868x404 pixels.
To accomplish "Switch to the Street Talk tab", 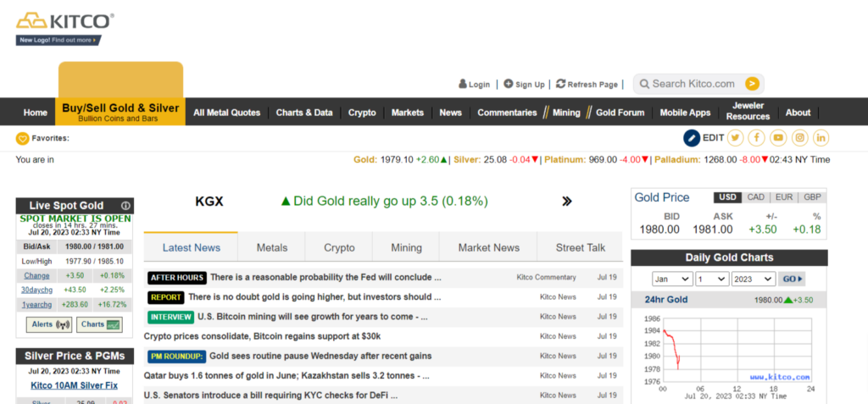I will (580, 247).
